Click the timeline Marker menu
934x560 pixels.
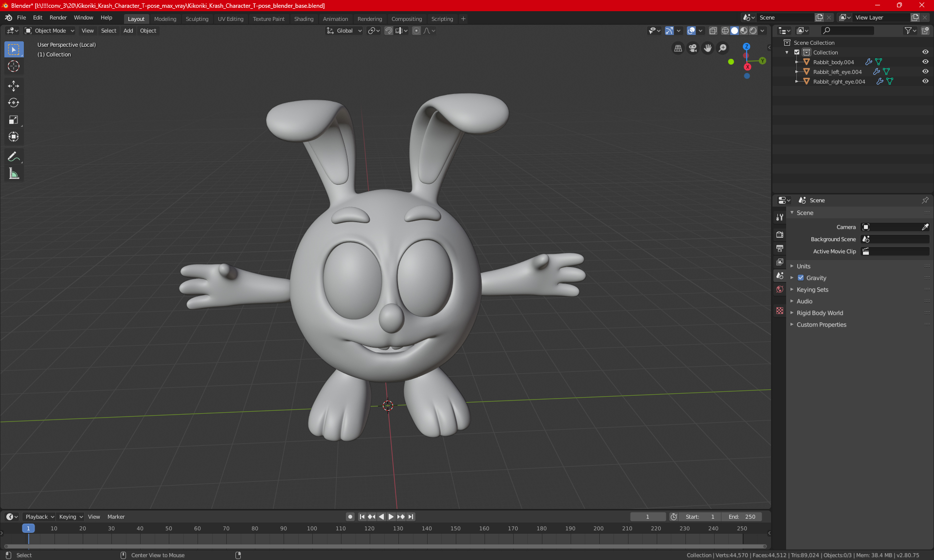[x=116, y=517]
